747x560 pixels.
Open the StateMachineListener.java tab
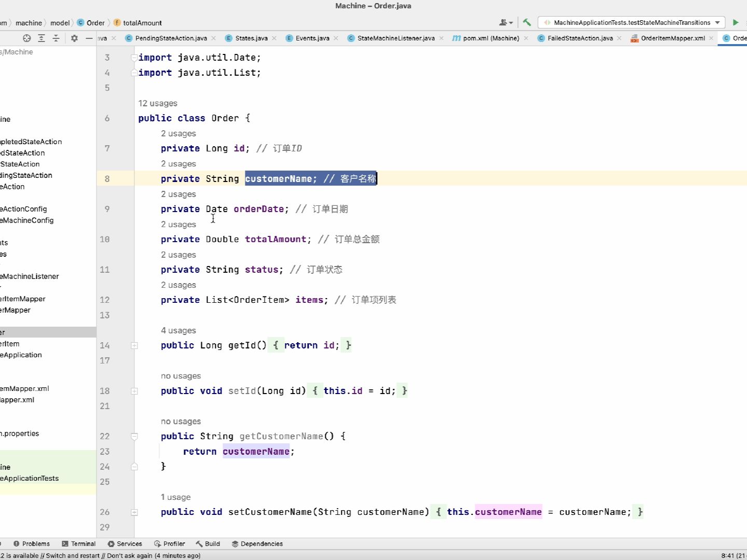pyautogui.click(x=396, y=38)
